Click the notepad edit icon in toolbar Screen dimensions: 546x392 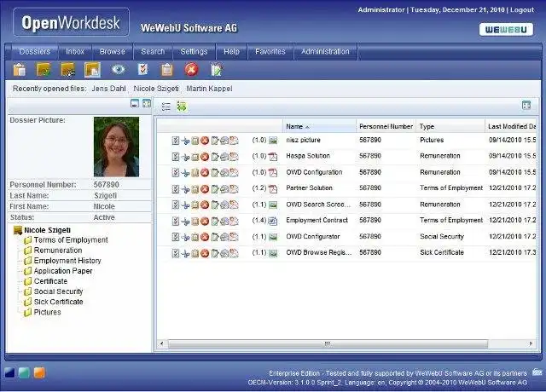click(x=216, y=70)
